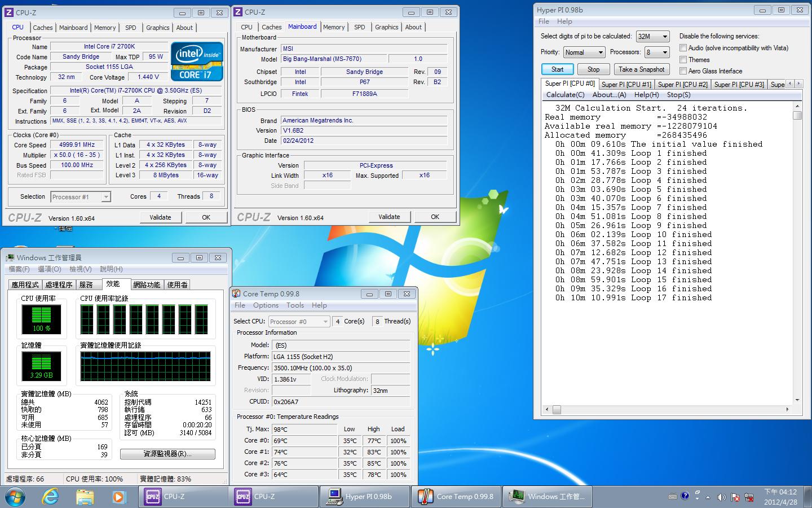This screenshot has height=508, width=812.
Task: Click the Intel Core i7 logo in CPU-Z
Action: point(197,62)
